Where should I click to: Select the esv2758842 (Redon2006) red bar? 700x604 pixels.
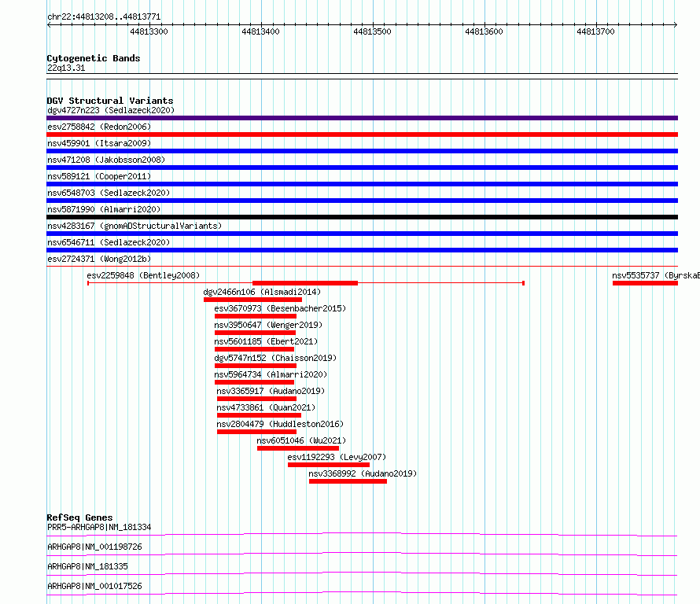tap(362, 134)
